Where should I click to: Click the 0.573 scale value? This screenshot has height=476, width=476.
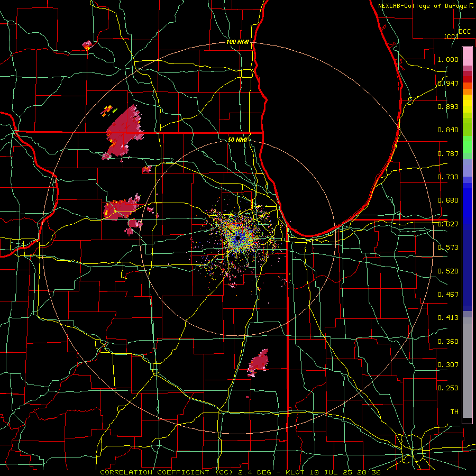(x=448, y=248)
